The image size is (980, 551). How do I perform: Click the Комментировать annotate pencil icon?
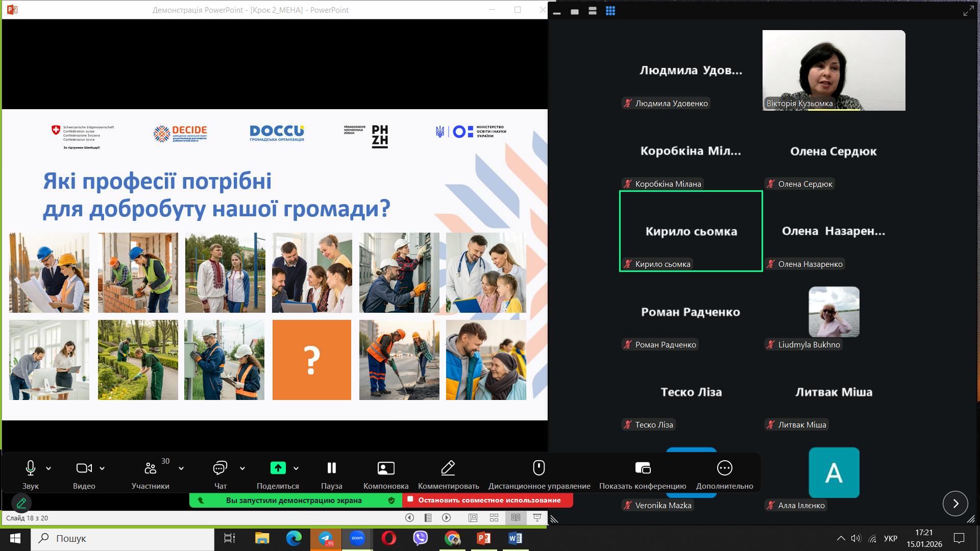[448, 468]
